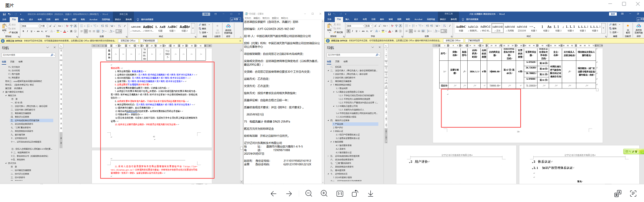644x202 pixels.
Task: Toggle center alignment in left Word ribbon
Action: (x=86, y=31)
